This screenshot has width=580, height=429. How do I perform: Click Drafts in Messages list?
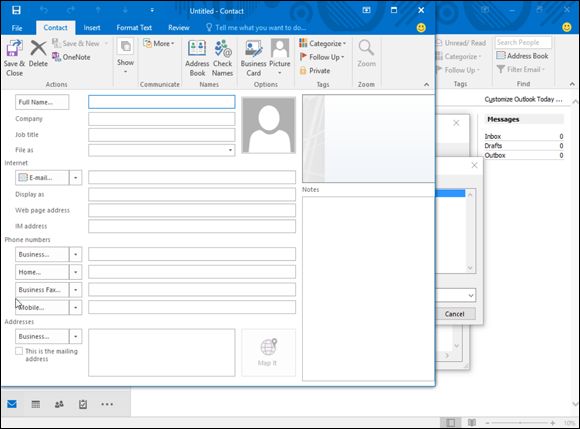[x=524, y=146]
